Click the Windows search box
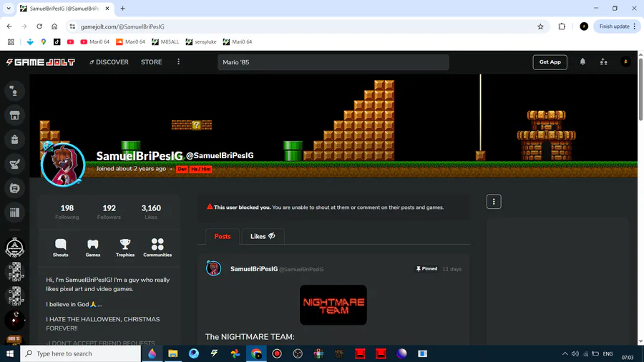 click(x=80, y=354)
